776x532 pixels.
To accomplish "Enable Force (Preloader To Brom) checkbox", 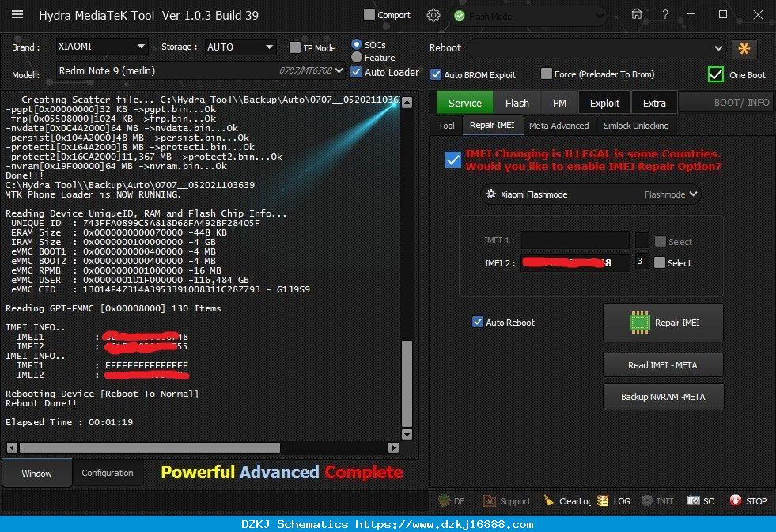I will point(546,74).
